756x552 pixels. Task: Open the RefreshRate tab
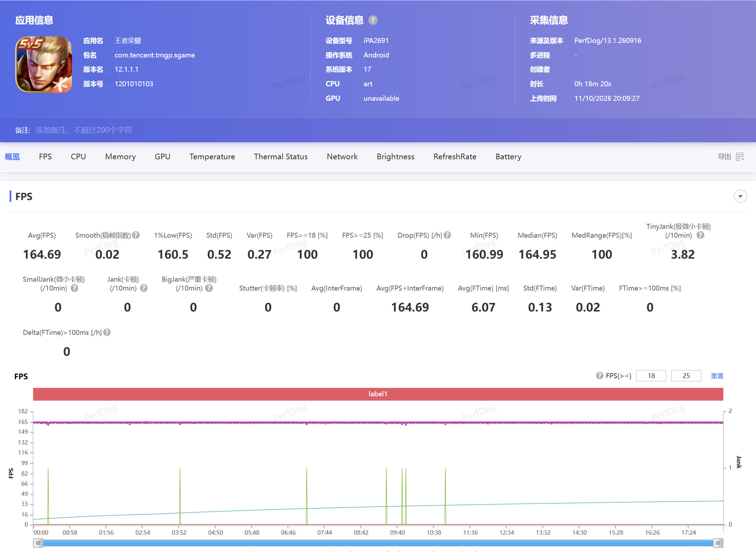(455, 157)
